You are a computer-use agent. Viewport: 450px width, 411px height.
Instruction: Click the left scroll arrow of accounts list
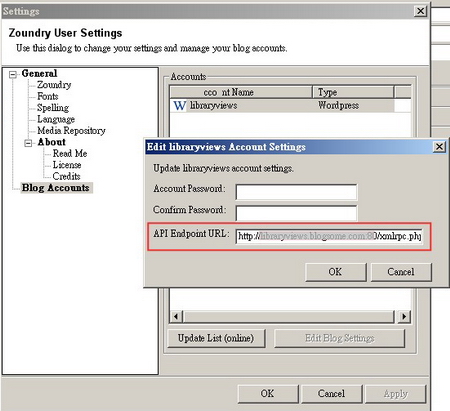point(176,316)
